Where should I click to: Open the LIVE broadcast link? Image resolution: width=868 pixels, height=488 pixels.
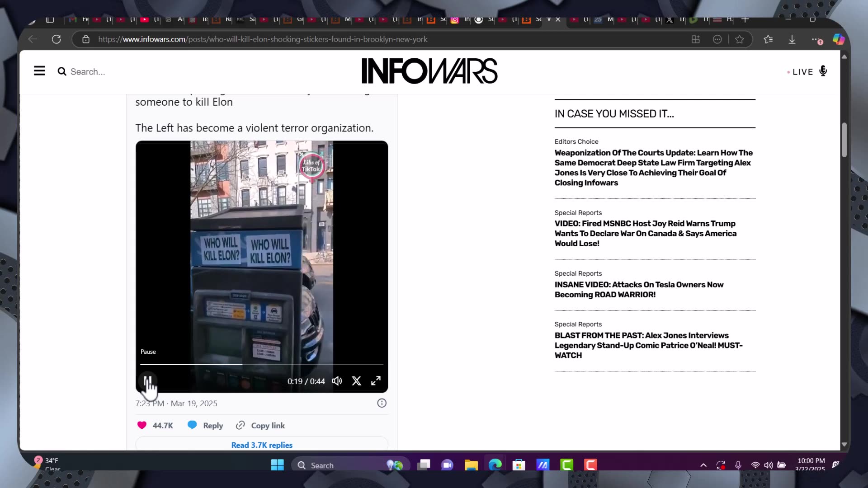pos(802,72)
